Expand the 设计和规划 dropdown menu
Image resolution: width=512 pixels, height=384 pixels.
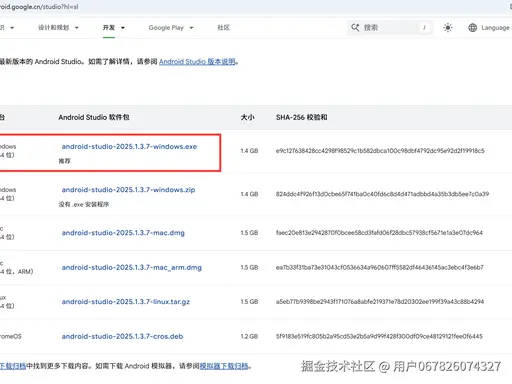(77, 28)
